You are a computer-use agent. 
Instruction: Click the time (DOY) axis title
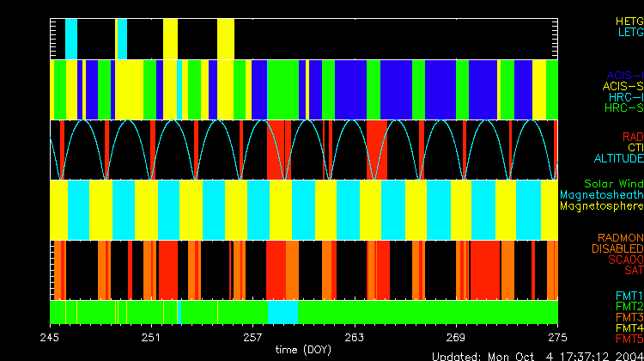tap(303, 350)
